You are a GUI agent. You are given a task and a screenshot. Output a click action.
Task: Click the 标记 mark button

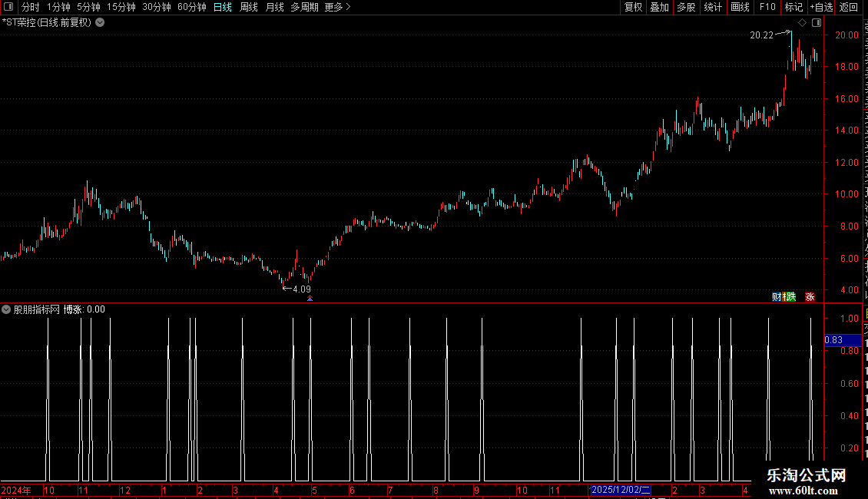[x=793, y=7]
